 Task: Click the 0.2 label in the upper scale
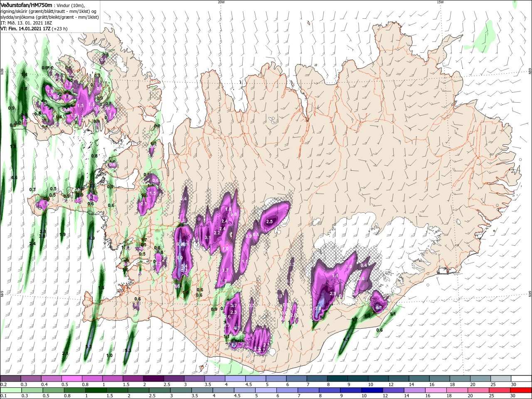(3, 385)
